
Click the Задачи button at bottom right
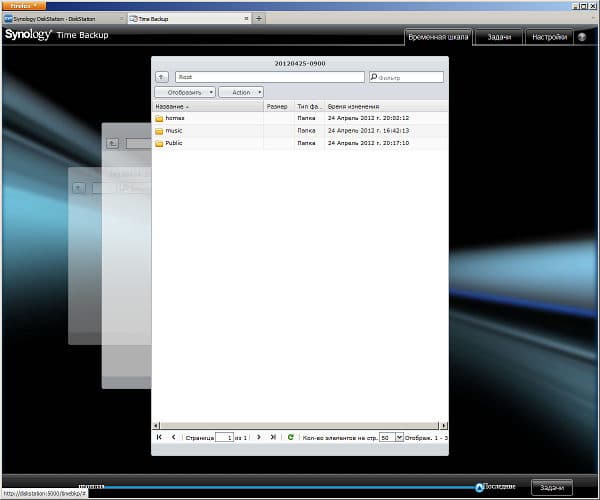pyautogui.click(x=552, y=487)
